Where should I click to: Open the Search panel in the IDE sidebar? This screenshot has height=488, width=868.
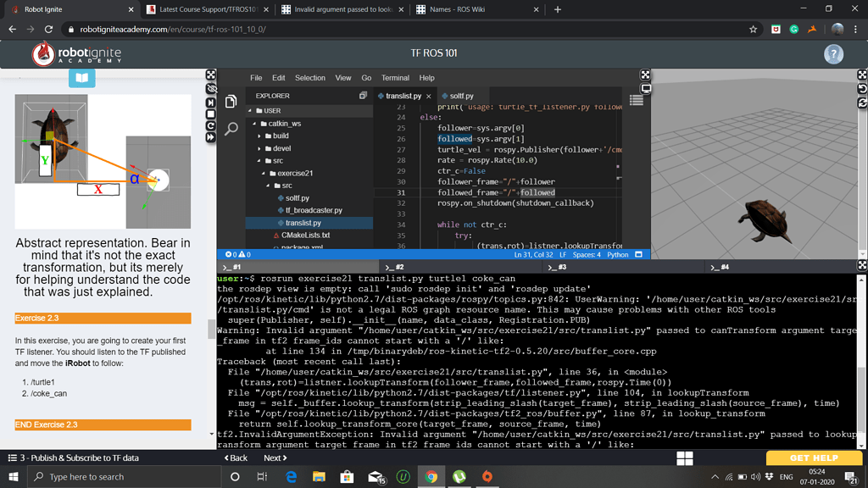(231, 130)
